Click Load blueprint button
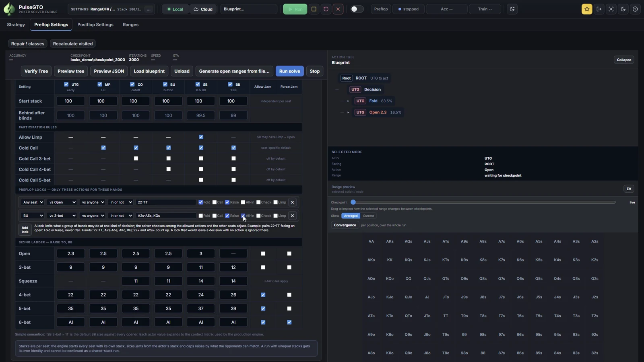 [149, 71]
